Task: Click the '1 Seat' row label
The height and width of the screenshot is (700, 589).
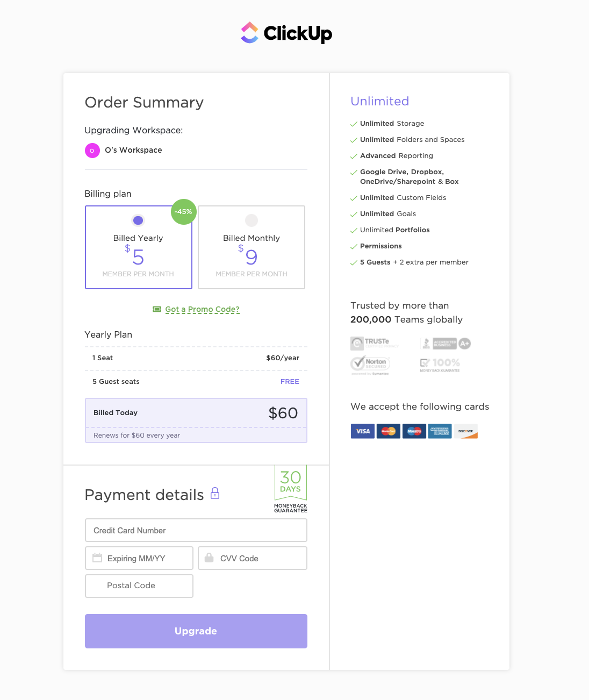Action: pos(103,358)
